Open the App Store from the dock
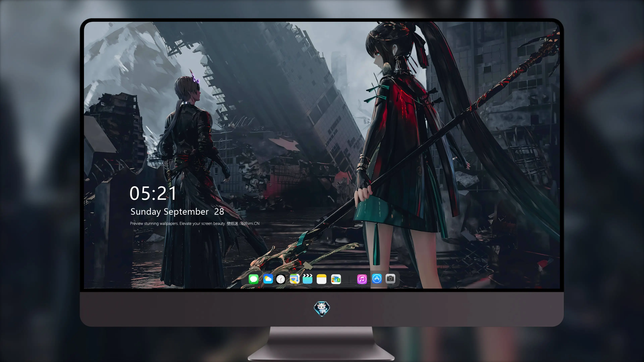The image size is (644, 362). (x=377, y=279)
